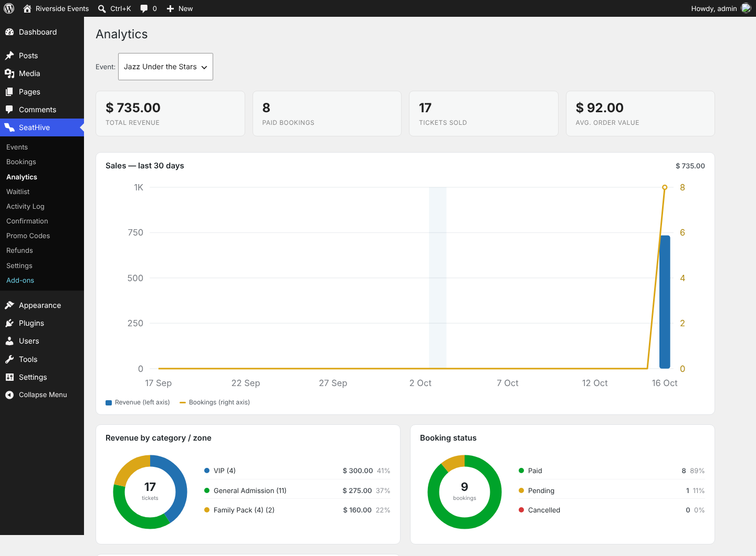Viewport: 756px width, 556px height.
Task: Click the plus New icon in admin bar
Action: 170,8
